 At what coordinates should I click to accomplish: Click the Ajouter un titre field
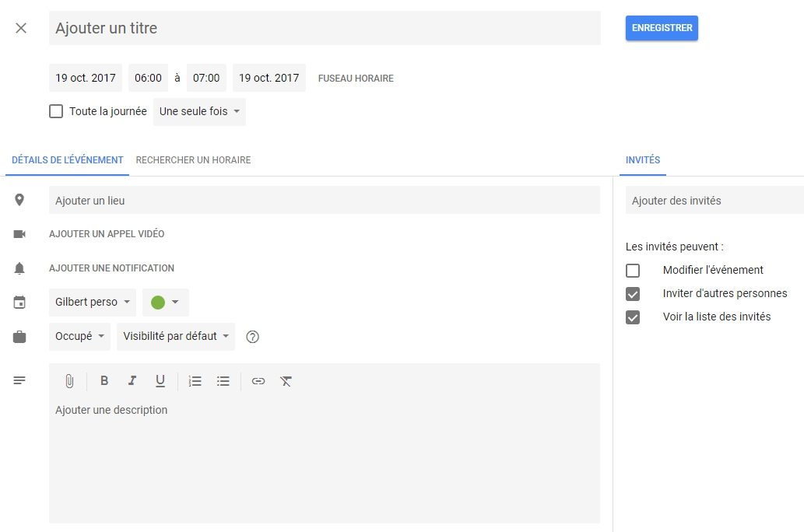tap(325, 28)
